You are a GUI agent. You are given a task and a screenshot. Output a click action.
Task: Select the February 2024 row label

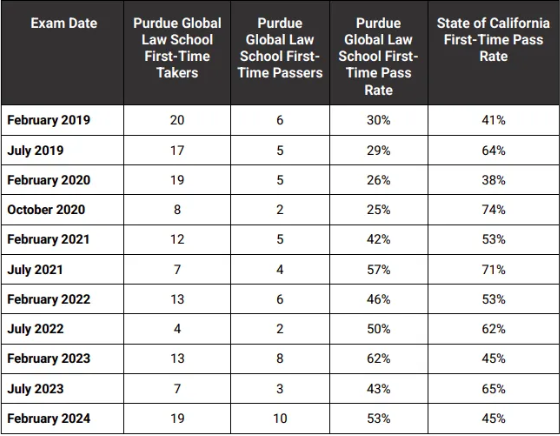coord(49,419)
